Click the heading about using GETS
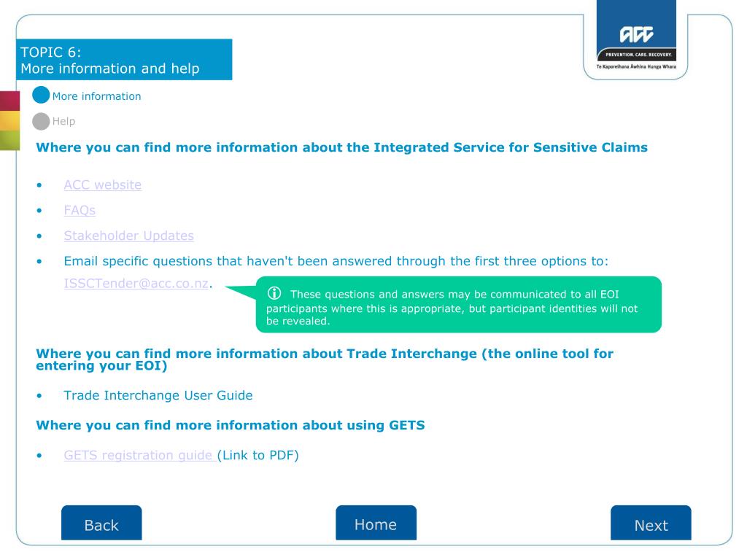The width and height of the screenshot is (747, 560). click(x=230, y=425)
